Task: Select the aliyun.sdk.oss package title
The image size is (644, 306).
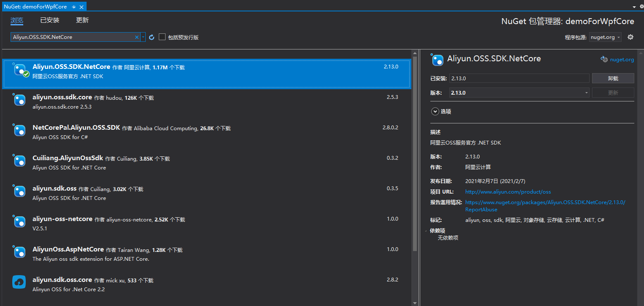Action: 54,189
